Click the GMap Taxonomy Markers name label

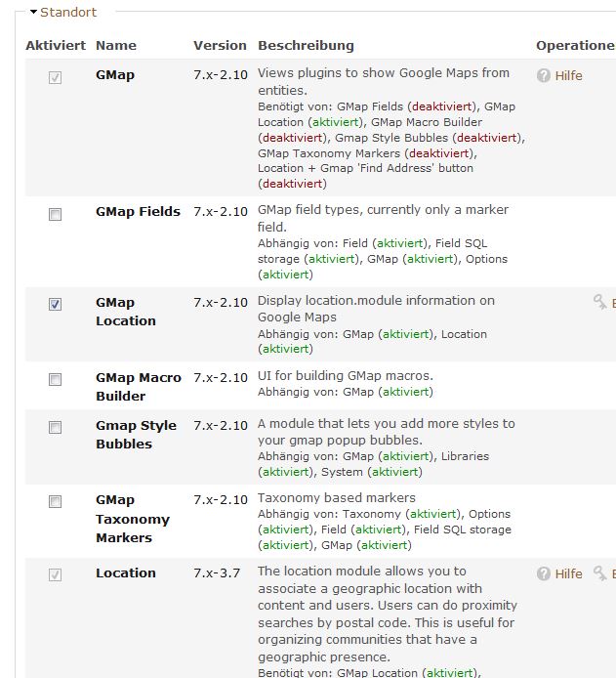(x=132, y=519)
